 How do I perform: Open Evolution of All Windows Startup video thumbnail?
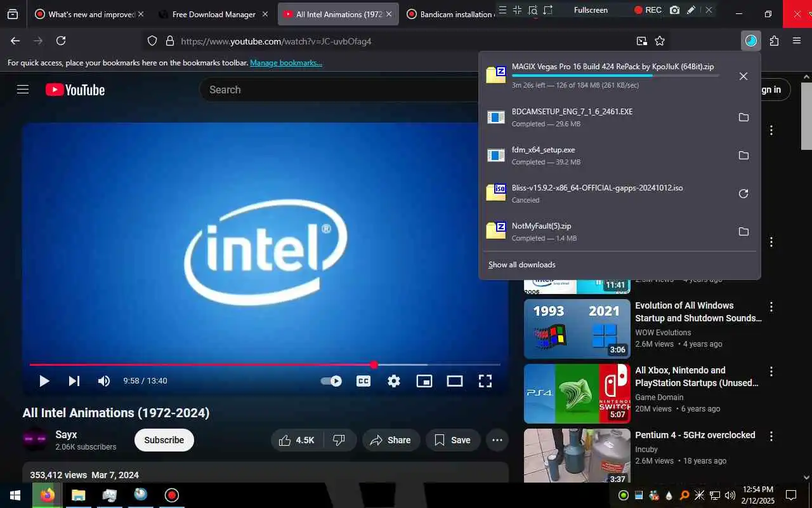pos(577,329)
